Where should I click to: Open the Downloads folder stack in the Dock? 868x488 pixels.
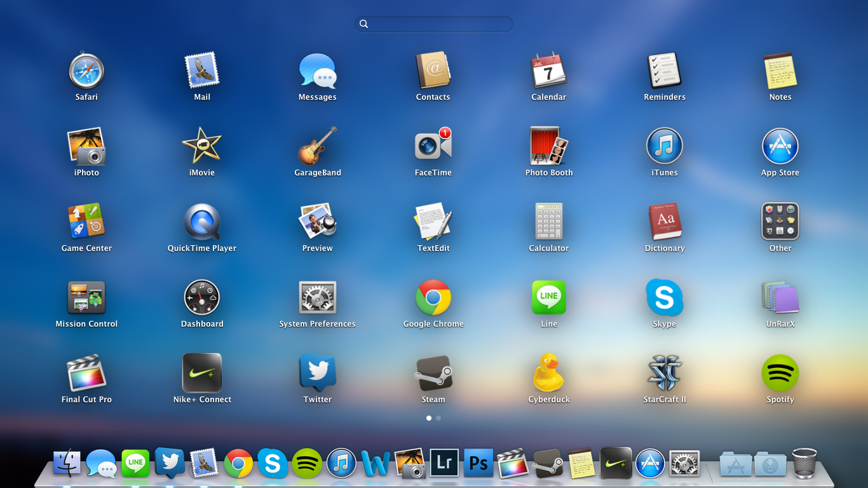[x=770, y=464]
